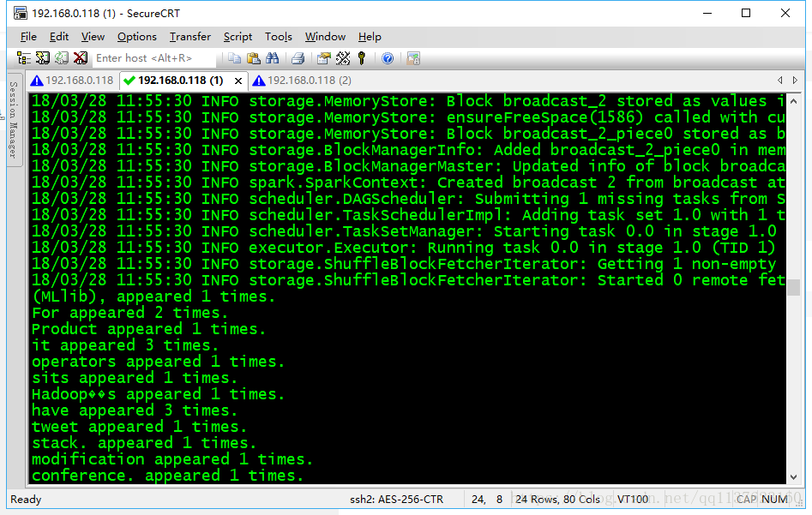This screenshot has height=515, width=812.
Task: Click the 'modification appeared 1 times.' line
Action: pyautogui.click(x=172, y=459)
